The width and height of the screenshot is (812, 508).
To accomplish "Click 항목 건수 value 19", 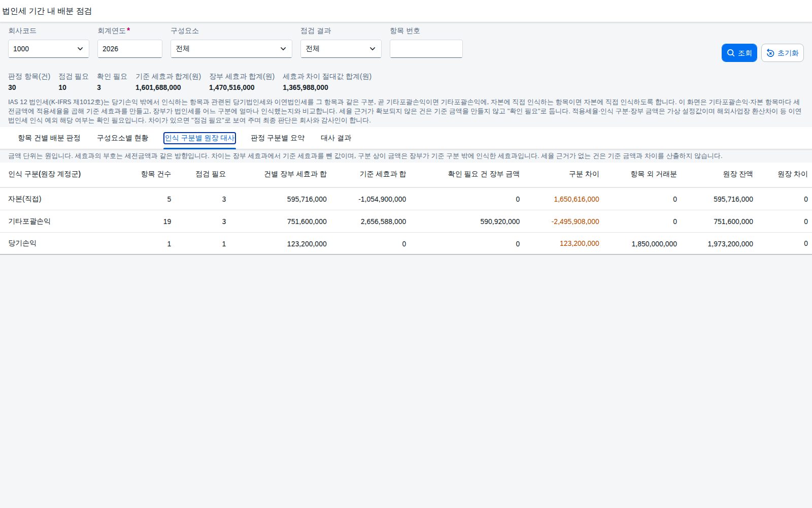I will coord(167,221).
